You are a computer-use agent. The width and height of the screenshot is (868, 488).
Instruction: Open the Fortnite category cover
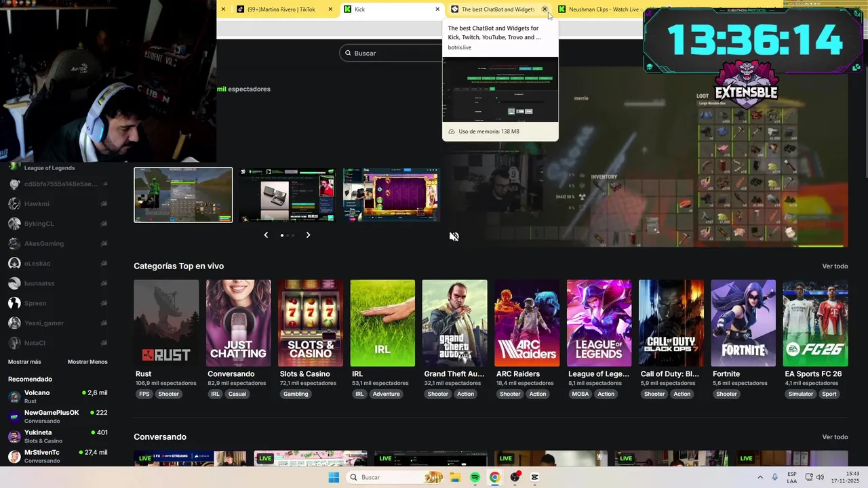743,323
